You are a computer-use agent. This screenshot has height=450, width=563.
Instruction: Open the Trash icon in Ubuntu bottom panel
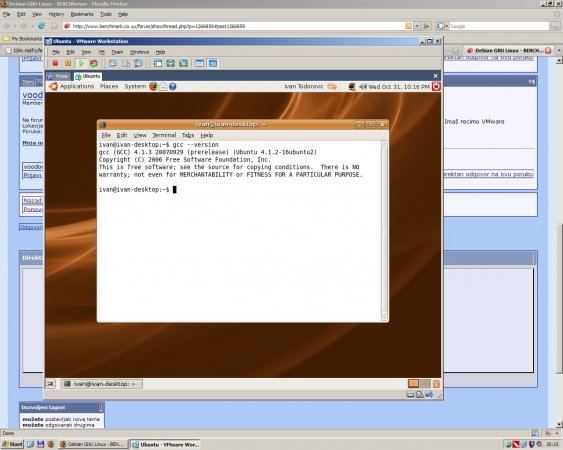tap(436, 384)
